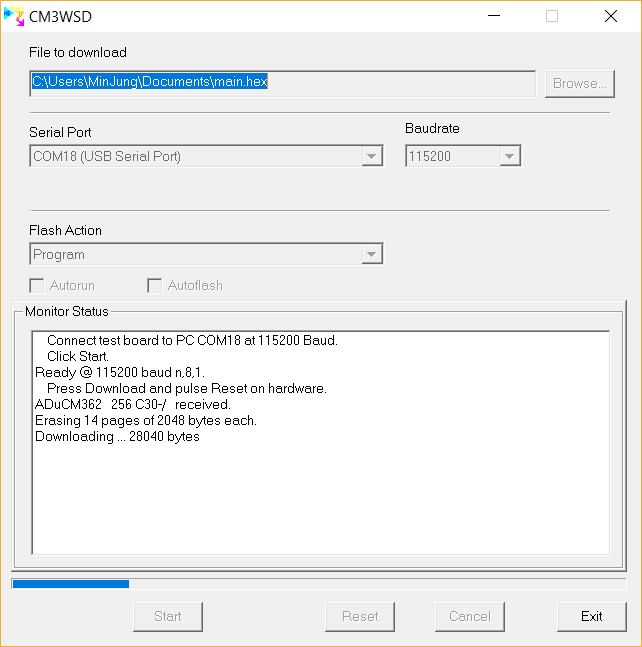The image size is (642, 647).
Task: Click the Browse... button
Action: pos(580,84)
